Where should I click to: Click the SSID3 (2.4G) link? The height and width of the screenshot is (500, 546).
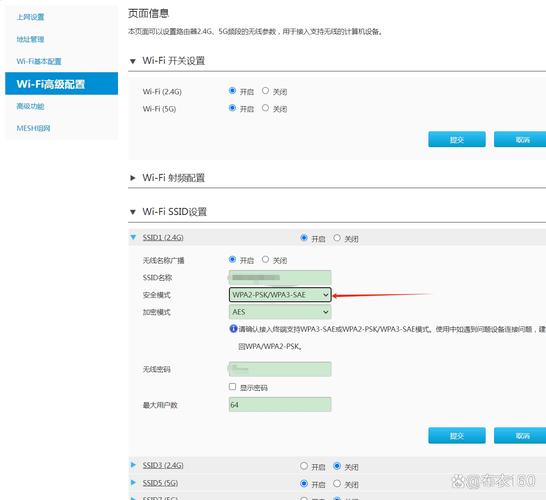click(x=163, y=465)
